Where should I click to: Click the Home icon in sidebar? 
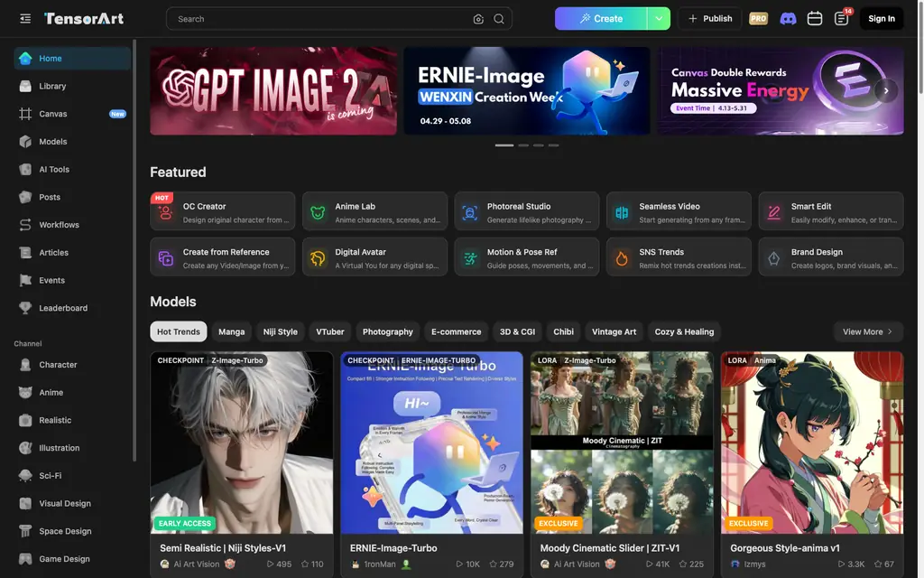25,59
